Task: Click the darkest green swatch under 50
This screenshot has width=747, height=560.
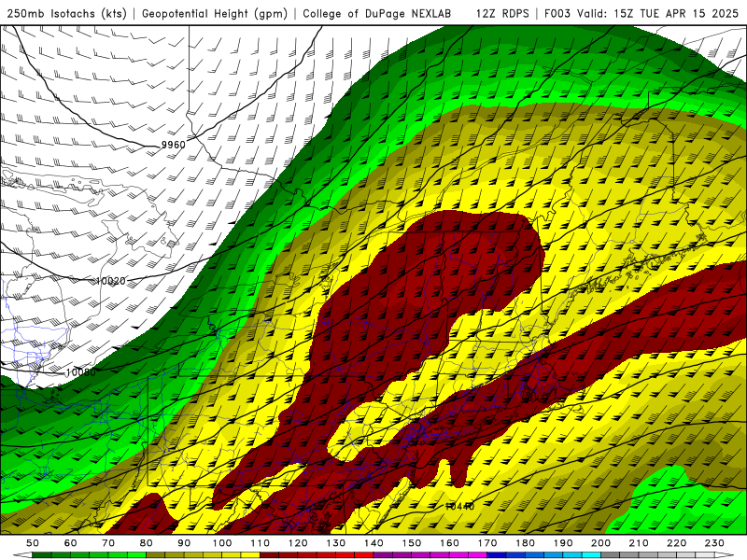Action: click(x=42, y=555)
